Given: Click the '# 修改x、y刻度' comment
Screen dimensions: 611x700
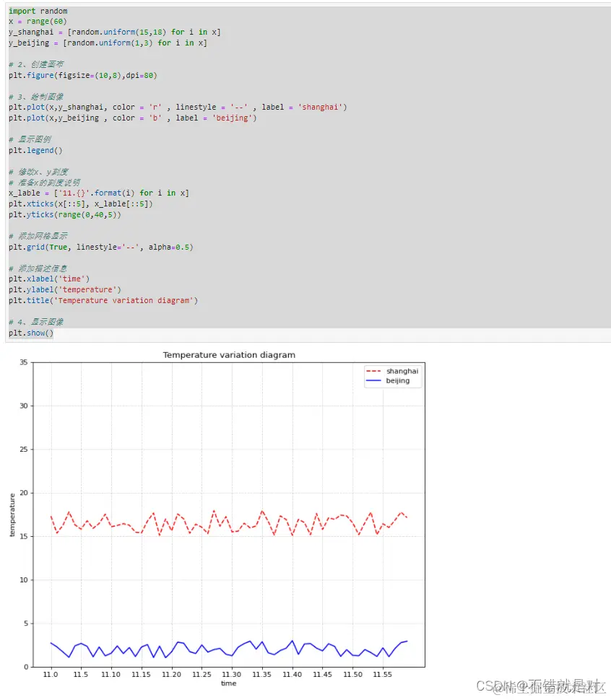Looking at the screenshot, I should [38, 172].
